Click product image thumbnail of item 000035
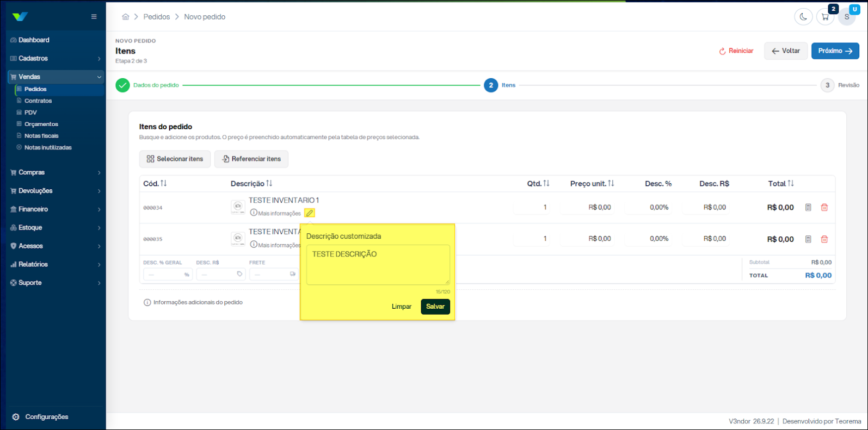 238,239
